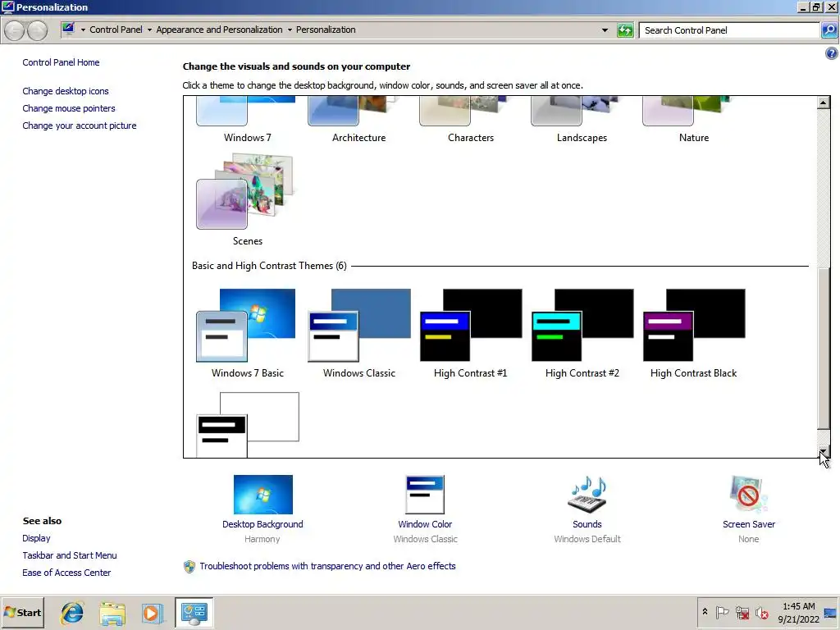Click the address bar refresh button
The height and width of the screenshot is (630, 840).
click(625, 30)
